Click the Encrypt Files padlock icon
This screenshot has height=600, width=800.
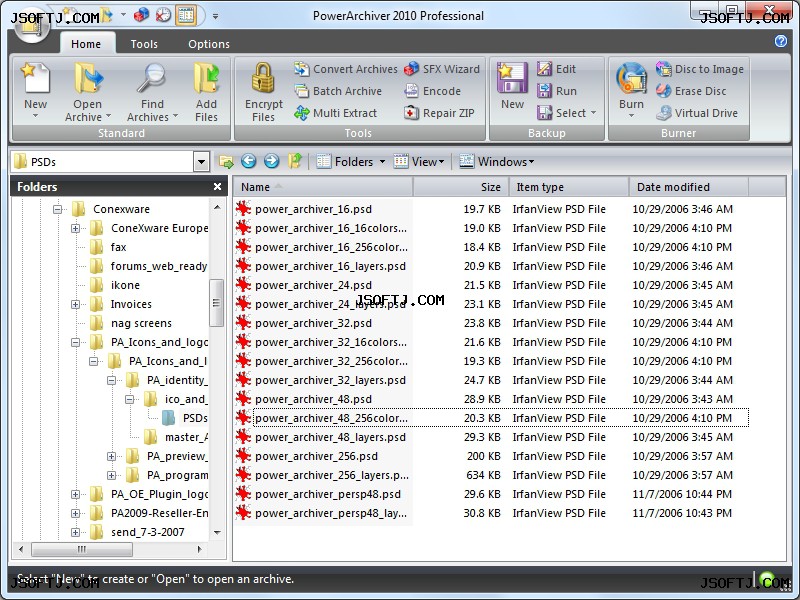[263, 78]
